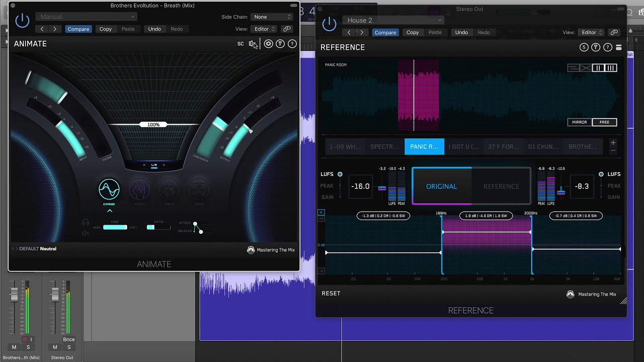The width and height of the screenshot is (644, 362).
Task: Click the rightmost REFERENCE header menu icon
Action: (x=619, y=47)
